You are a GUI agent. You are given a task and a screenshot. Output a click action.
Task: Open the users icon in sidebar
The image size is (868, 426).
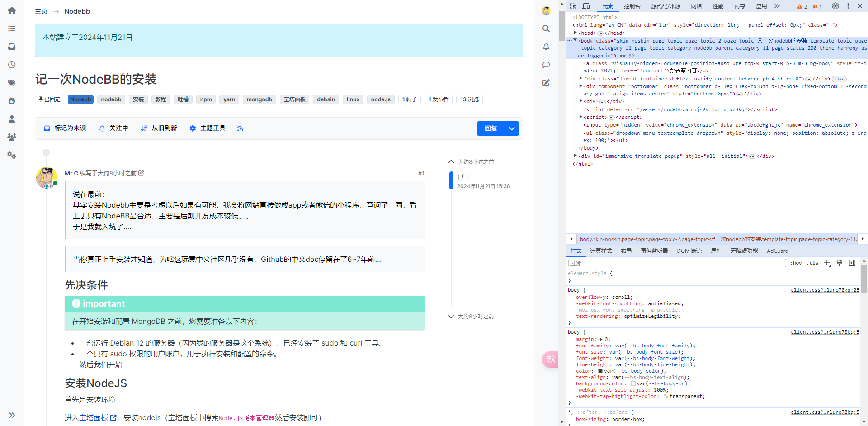[x=12, y=119]
